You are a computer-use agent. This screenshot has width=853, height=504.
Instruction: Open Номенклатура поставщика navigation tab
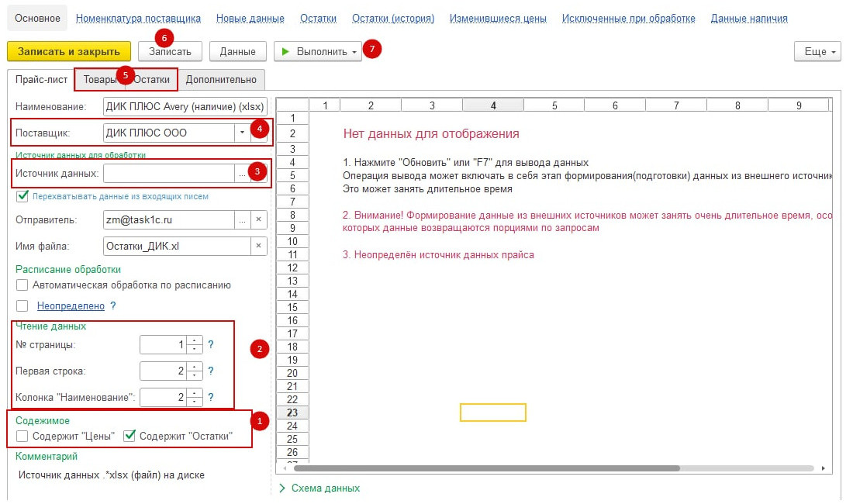pyautogui.click(x=139, y=18)
